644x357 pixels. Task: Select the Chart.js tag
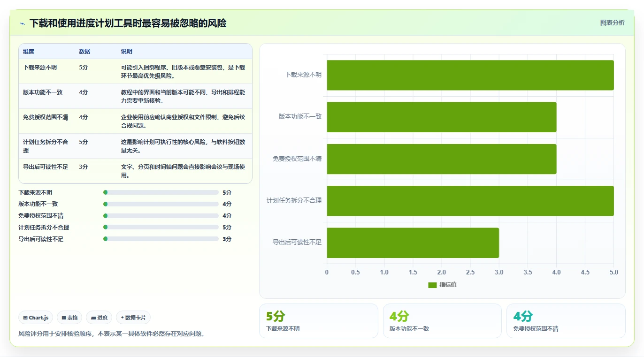click(x=36, y=318)
